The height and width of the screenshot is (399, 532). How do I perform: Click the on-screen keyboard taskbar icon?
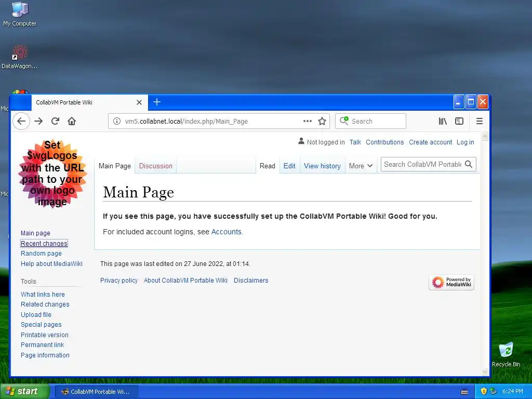[464, 392]
